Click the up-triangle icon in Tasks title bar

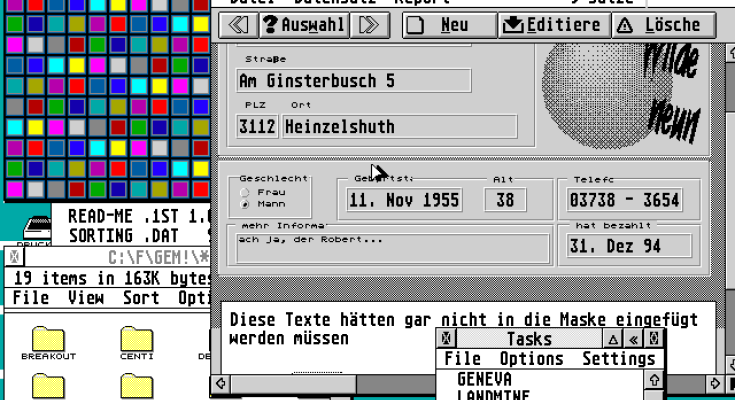(x=613, y=340)
